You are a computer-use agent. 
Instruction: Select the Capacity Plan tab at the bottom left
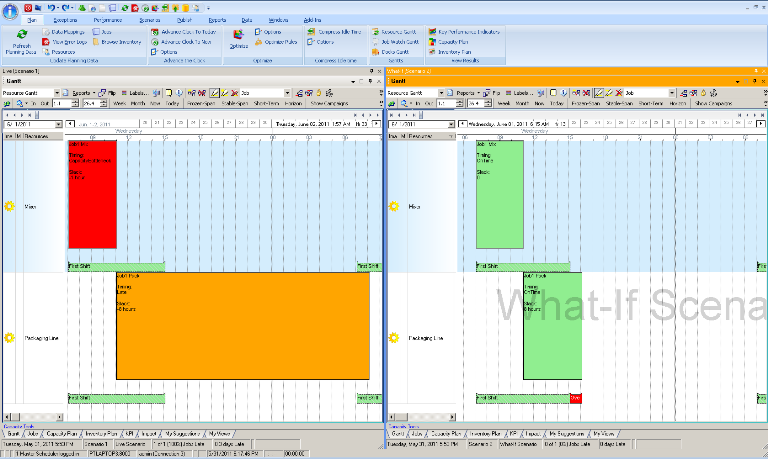(62, 434)
